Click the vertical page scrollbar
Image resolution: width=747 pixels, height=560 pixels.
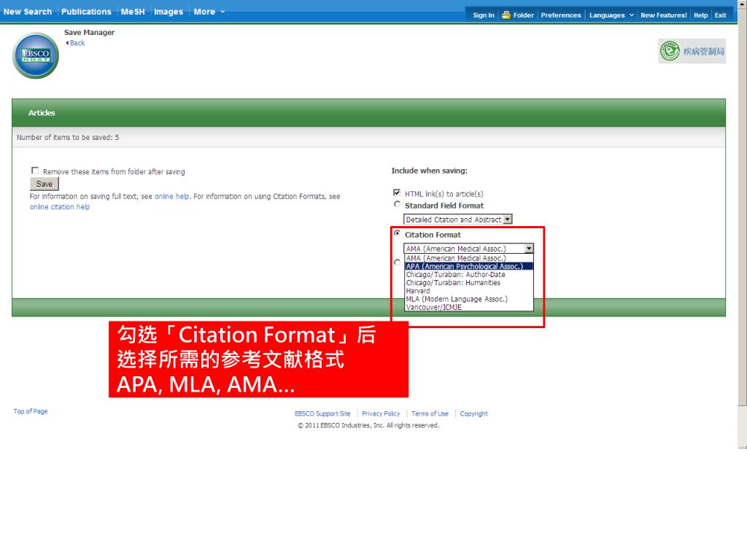[x=742, y=224]
